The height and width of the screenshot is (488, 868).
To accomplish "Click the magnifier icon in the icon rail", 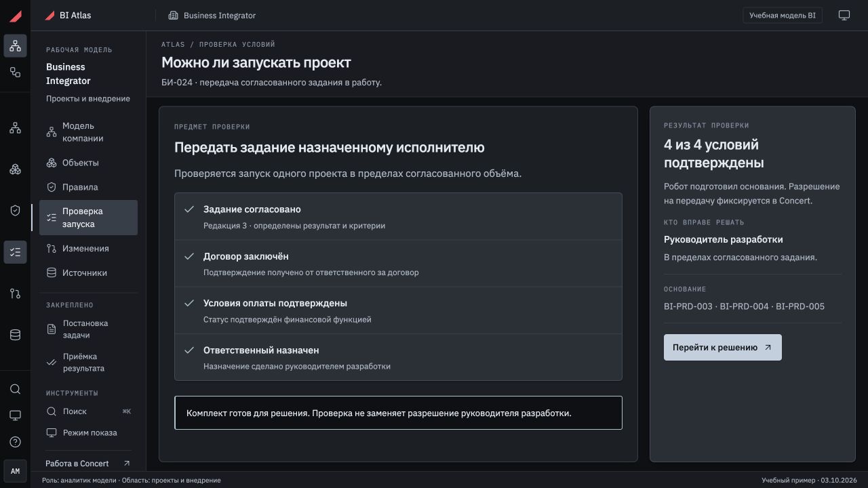I will pos(15,389).
